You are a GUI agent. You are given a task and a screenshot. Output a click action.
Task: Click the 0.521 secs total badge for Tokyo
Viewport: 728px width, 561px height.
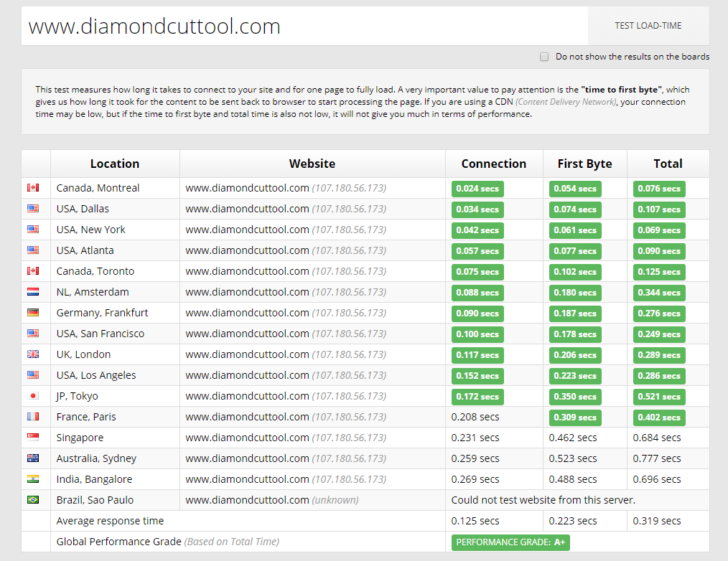point(659,397)
